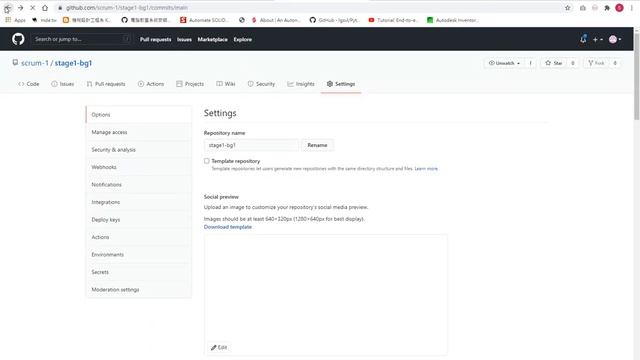Viewport: 640px width, 360px height.
Task: Expand the Unwatch dropdown
Action: click(x=504, y=63)
